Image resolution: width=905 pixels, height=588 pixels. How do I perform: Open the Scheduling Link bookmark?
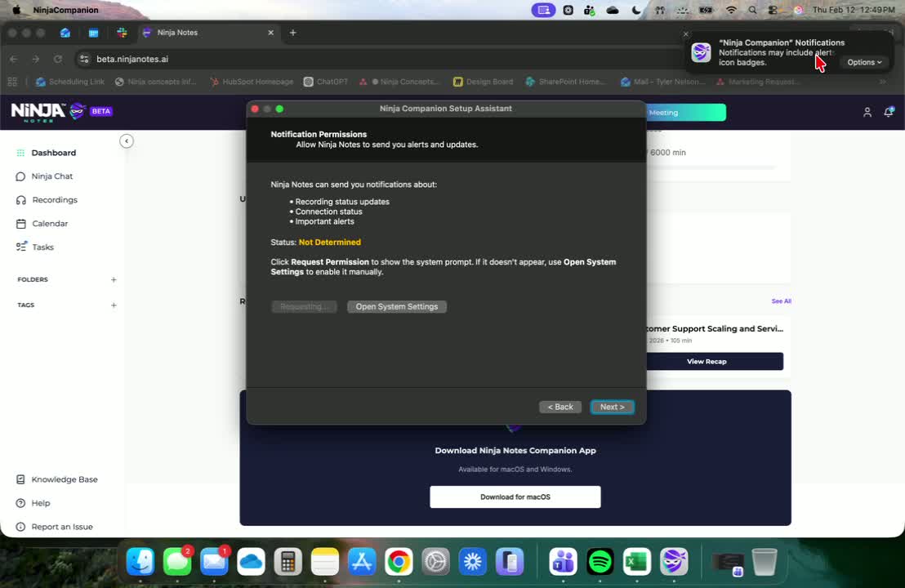click(x=70, y=82)
